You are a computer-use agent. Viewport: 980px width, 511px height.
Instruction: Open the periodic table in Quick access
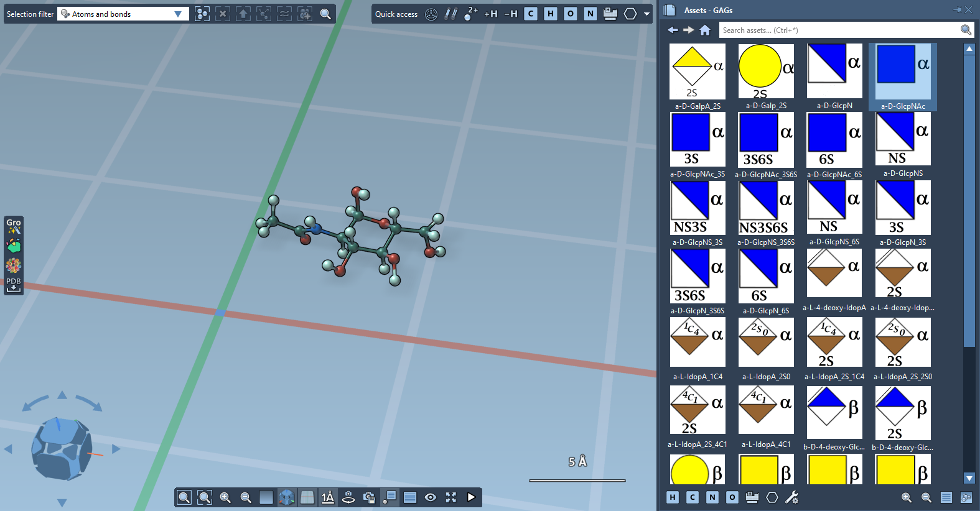610,14
